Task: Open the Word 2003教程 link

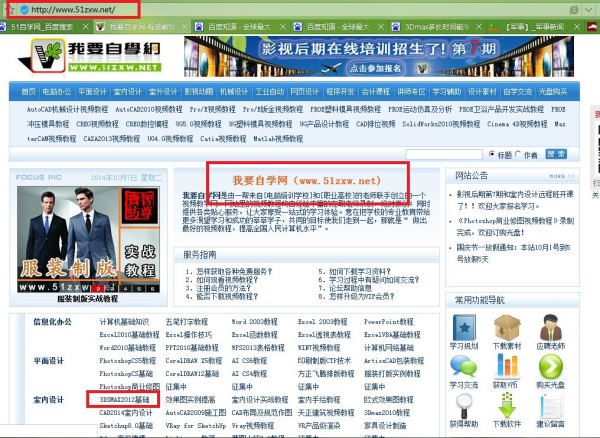Action: (x=254, y=321)
